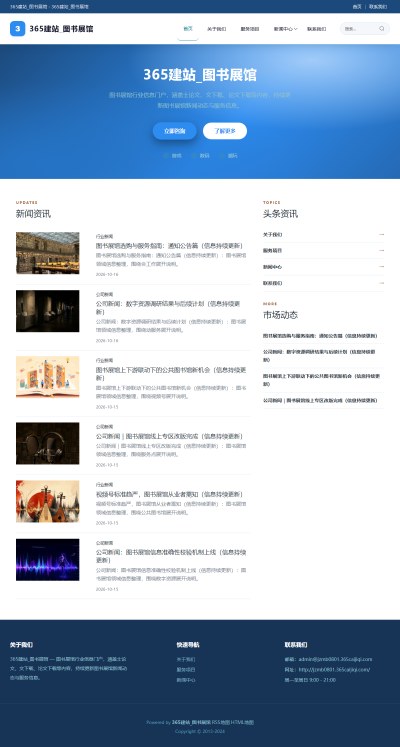This screenshot has width=400, height=747.
Task: Open 联系我们 in main navigation bar
Action: pyautogui.click(x=317, y=29)
